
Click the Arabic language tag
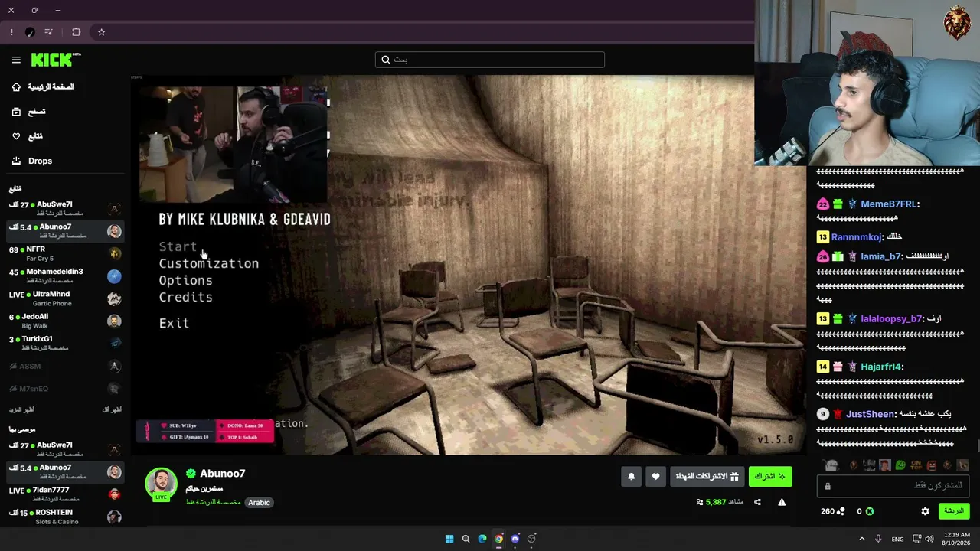click(x=259, y=503)
